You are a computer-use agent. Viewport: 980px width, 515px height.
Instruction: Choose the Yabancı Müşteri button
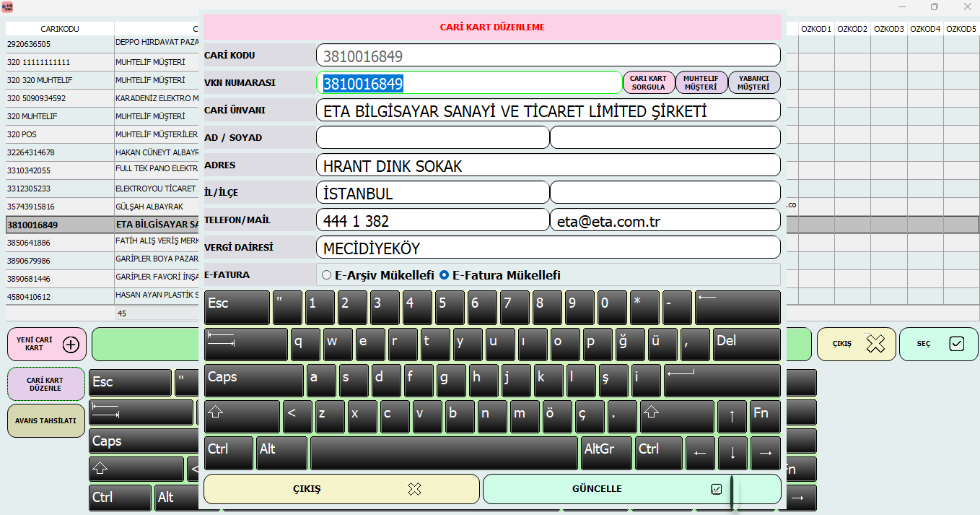754,82
